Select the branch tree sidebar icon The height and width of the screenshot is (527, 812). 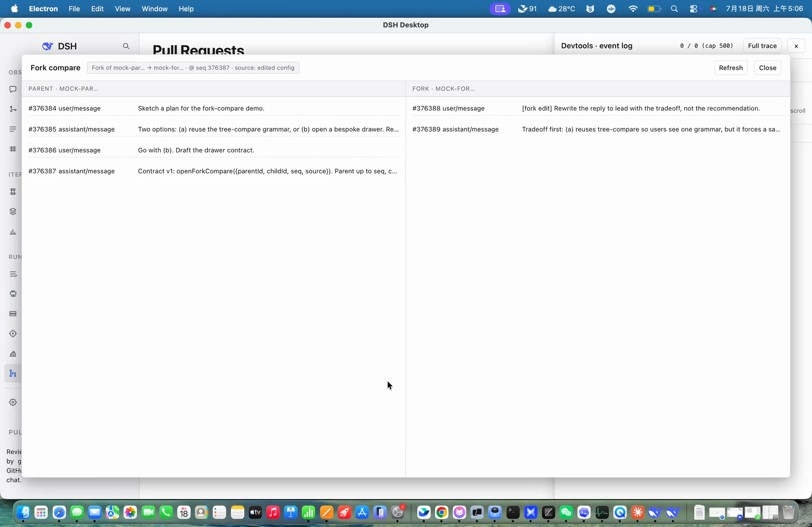click(x=13, y=109)
